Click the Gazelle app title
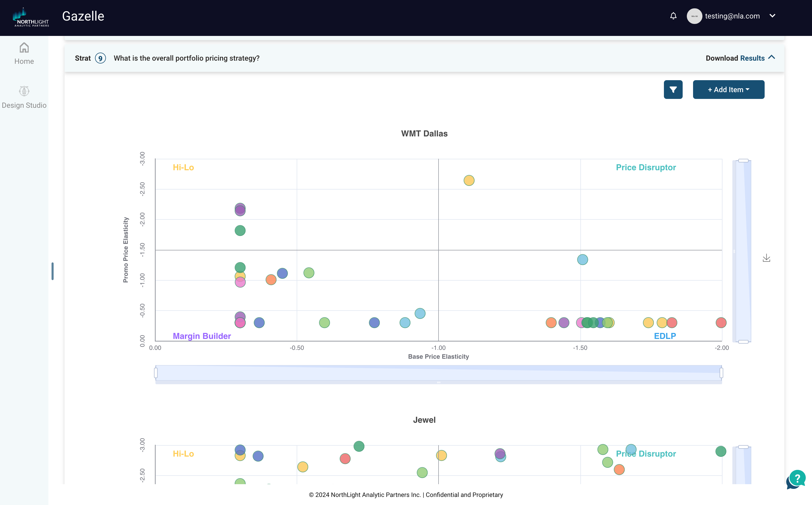Viewport: 812px width, 505px height. pyautogui.click(x=83, y=16)
